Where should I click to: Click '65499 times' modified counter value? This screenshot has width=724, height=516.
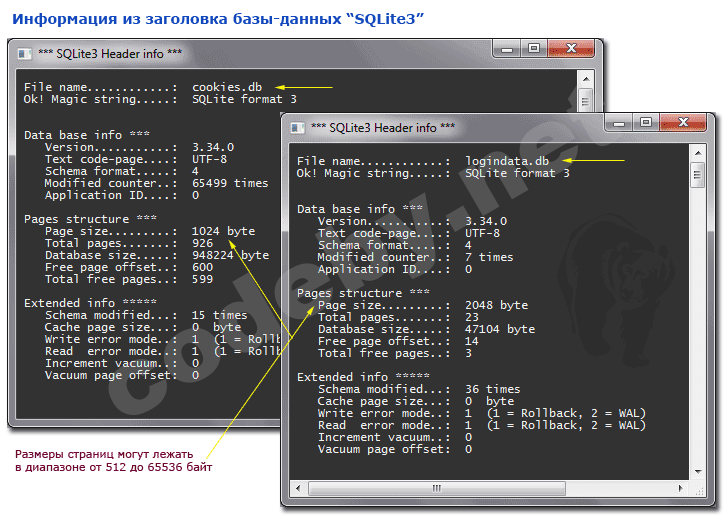230,183
